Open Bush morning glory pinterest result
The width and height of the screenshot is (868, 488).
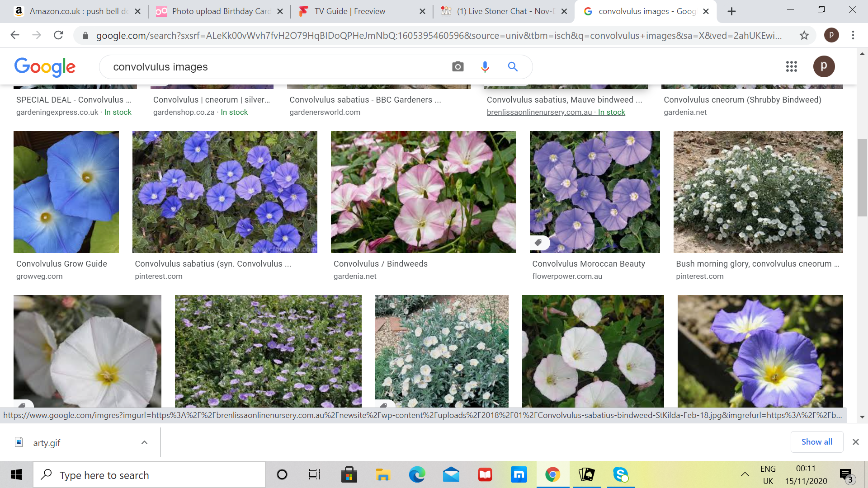[x=757, y=264]
